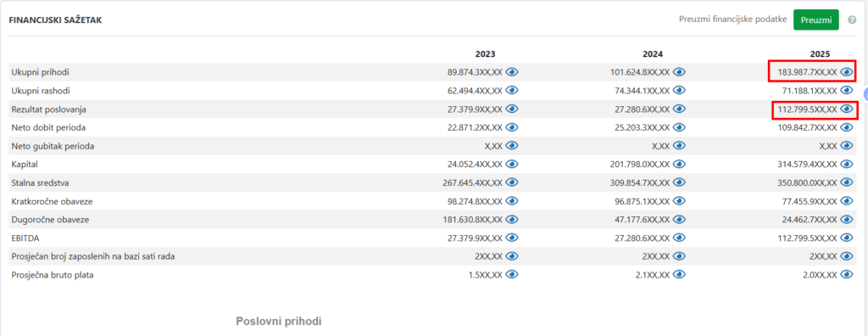Screen dimensions: 868x336
Task: Unmask Rezultat poslovanja 2023 amount
Action: (x=512, y=109)
